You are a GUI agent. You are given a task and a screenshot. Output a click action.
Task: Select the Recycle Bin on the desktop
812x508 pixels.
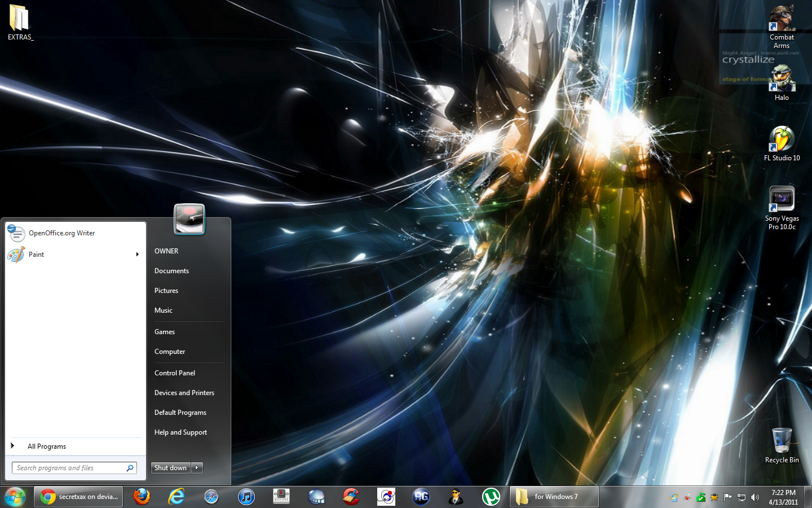(782, 445)
